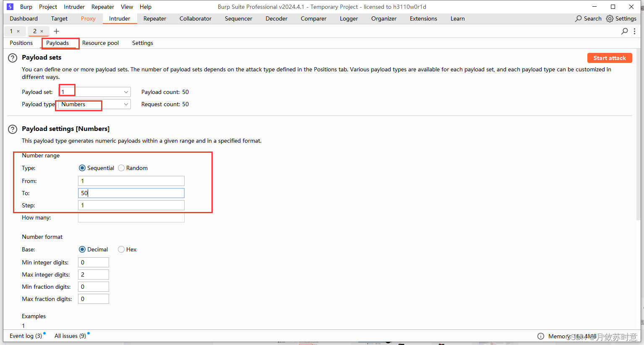Switch to the Repeater tool tab
This screenshot has width=644, height=345.
tap(155, 18)
